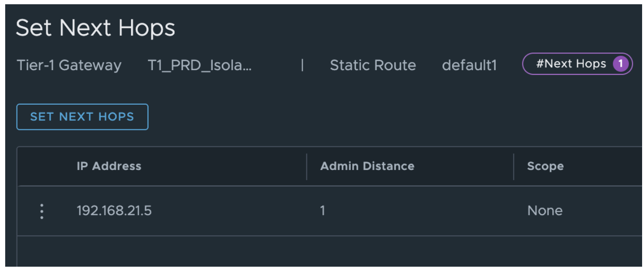Click the Admin Distance value 1 in the row

(x=322, y=211)
